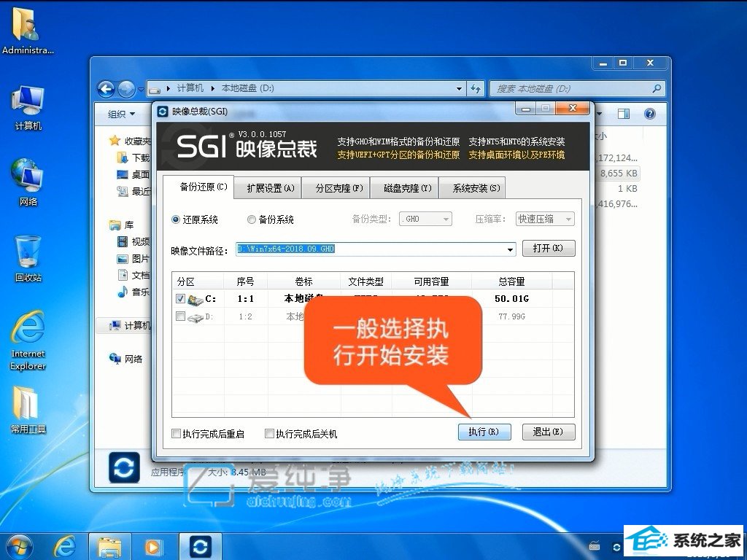Click the 本地磁盘 (D:) breadcrumb
The height and width of the screenshot is (560, 747).
coord(248,88)
